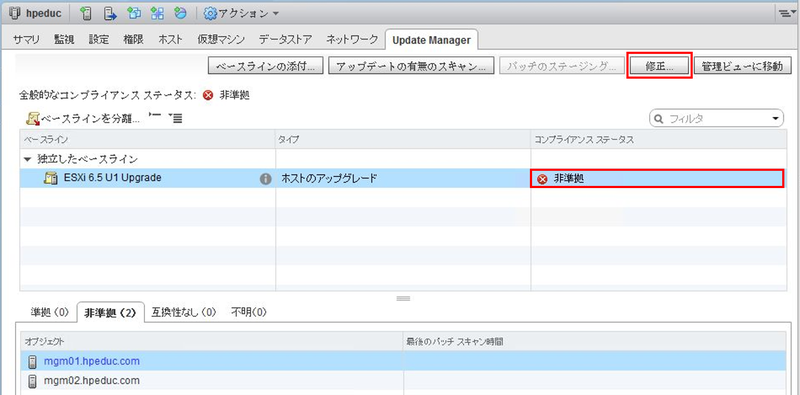Screen dimensions: 800x395
Task: Open the mgm01.hpeduc.com host link
Action: pyautogui.click(x=92, y=361)
